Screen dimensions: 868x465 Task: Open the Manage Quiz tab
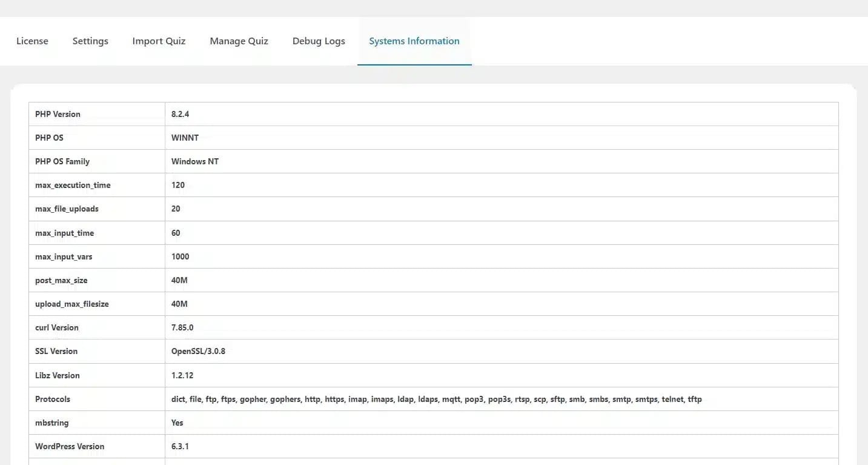pos(239,41)
